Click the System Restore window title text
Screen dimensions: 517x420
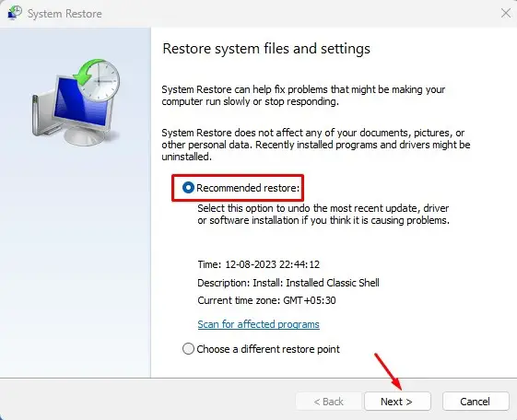tap(65, 14)
